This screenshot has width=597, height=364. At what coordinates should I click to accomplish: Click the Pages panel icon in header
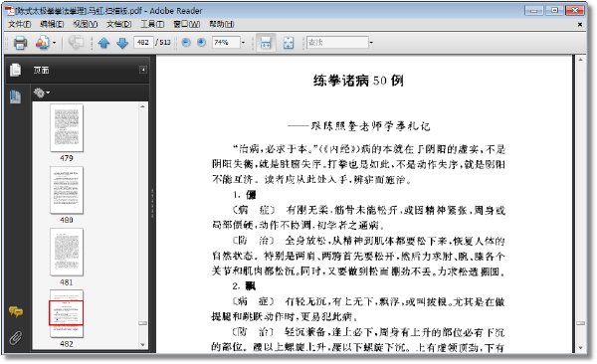point(15,70)
